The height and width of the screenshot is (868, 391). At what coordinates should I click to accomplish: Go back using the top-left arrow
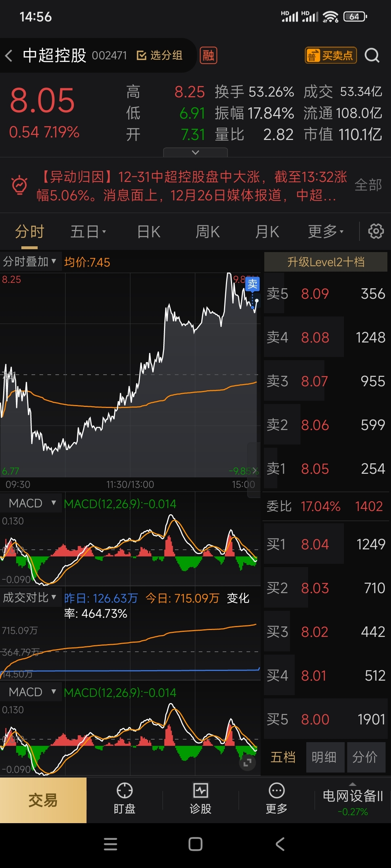pos(9,56)
